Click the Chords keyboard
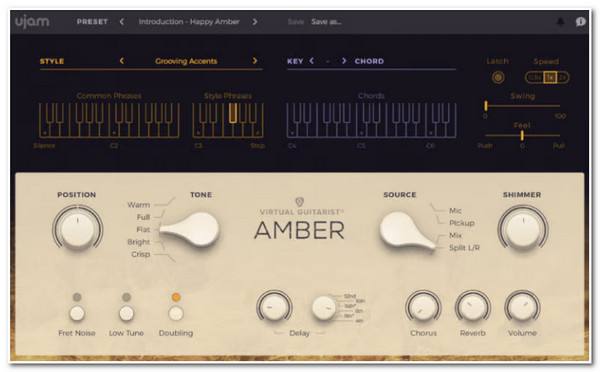This screenshot has width=600, height=372. 371,120
